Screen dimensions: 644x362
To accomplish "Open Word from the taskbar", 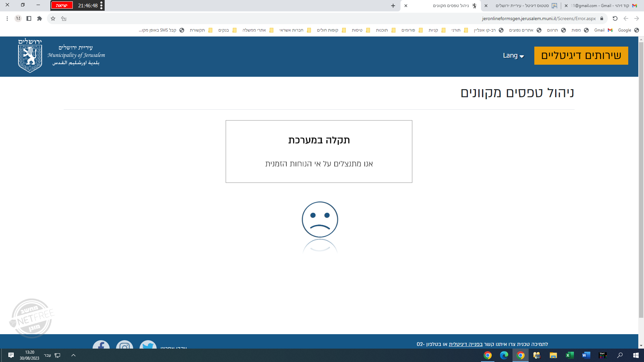I will (586, 355).
